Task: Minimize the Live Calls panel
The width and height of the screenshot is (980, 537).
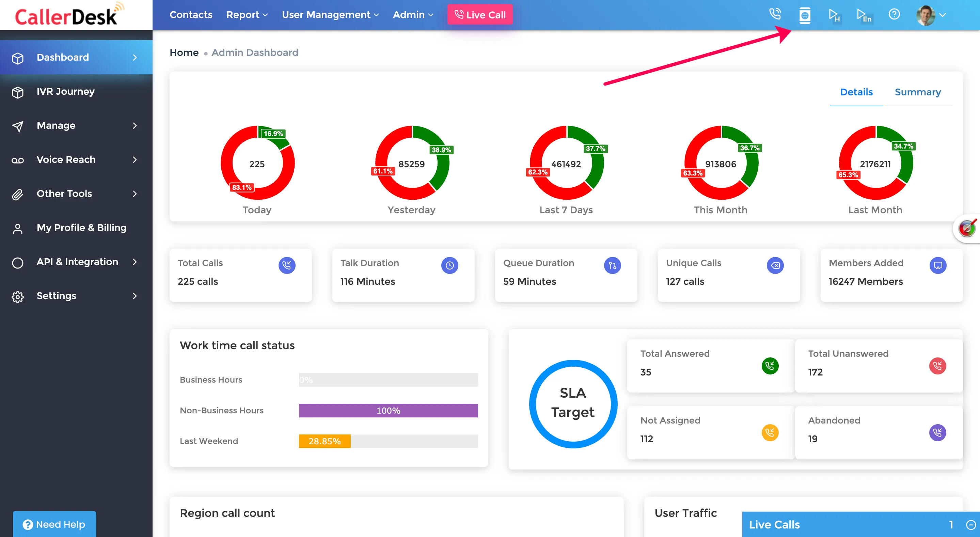Action: click(971, 524)
